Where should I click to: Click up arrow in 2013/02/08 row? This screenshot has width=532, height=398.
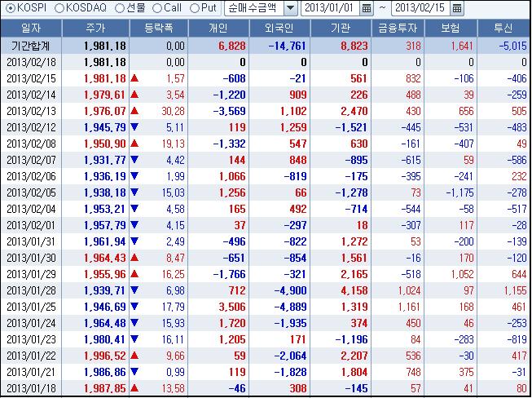tap(134, 143)
